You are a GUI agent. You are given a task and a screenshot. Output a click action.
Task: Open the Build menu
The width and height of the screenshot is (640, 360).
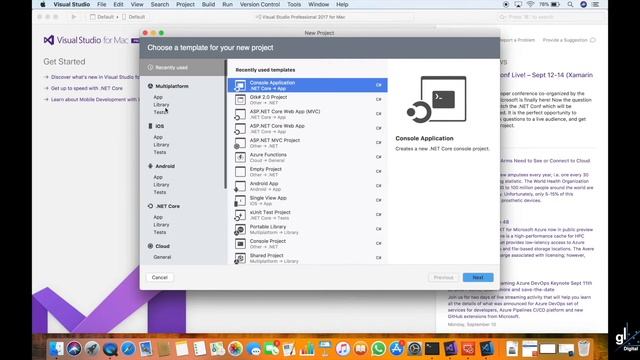(208, 4)
